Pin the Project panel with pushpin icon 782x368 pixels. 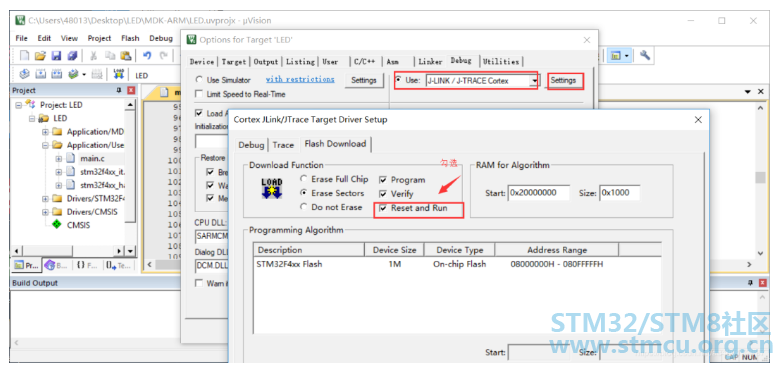pos(119,90)
